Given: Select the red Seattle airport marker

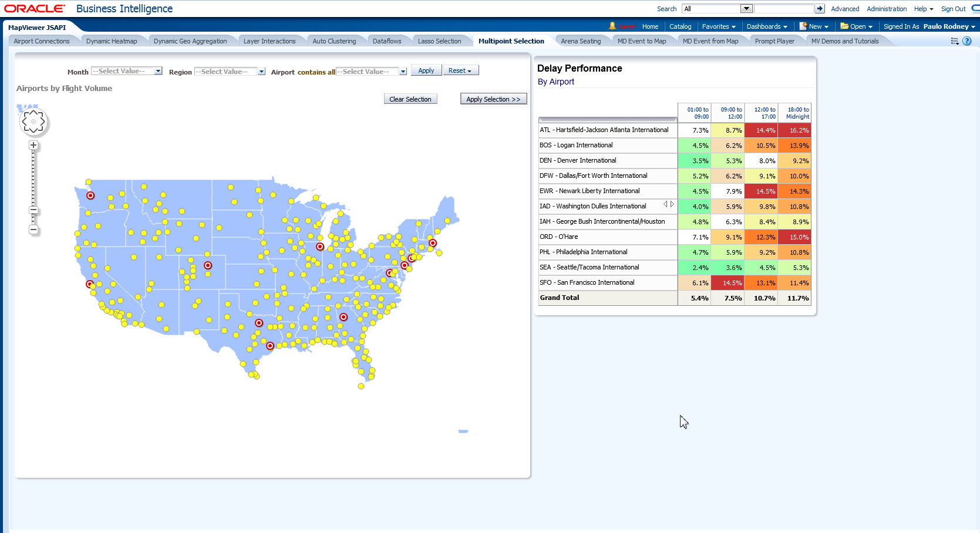Looking at the screenshot, I should (90, 195).
